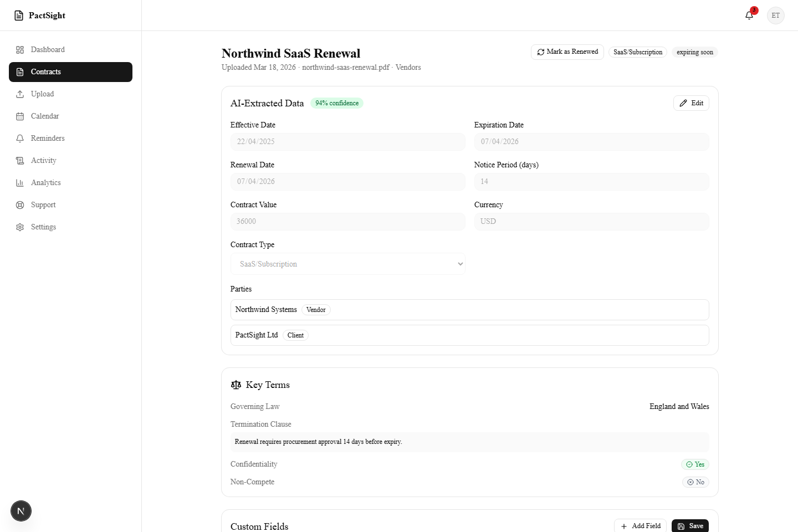Click the Contract Value field
This screenshot has height=532, width=798.
(x=347, y=222)
